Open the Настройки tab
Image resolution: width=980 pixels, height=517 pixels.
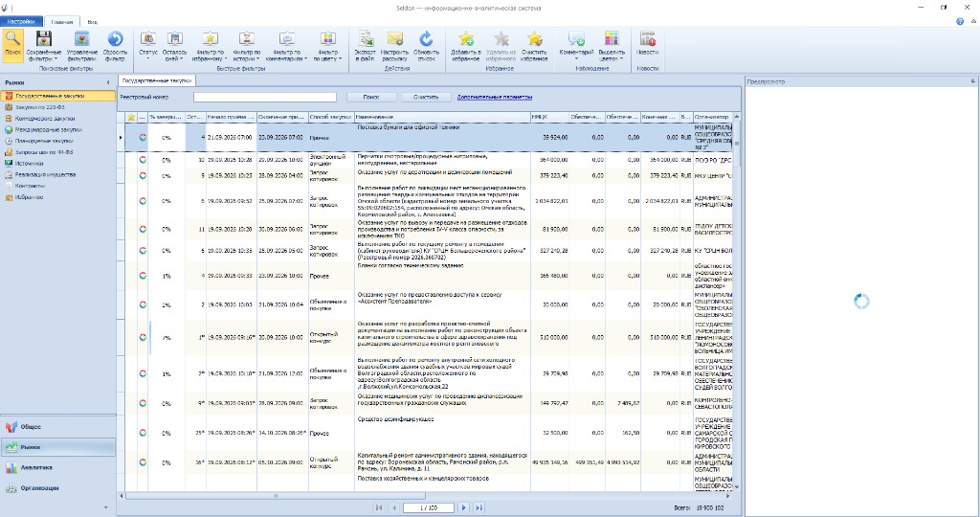coord(21,21)
